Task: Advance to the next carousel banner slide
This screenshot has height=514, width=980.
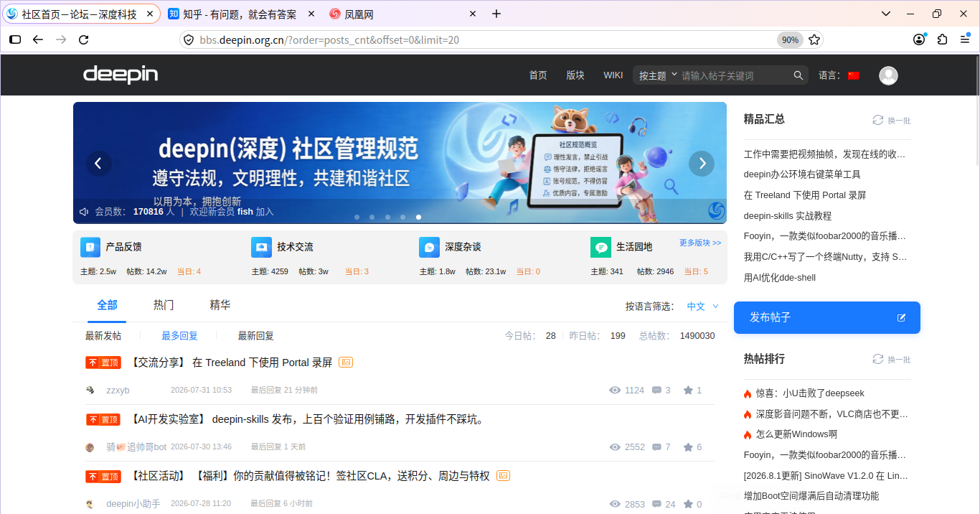Action: pos(702,164)
